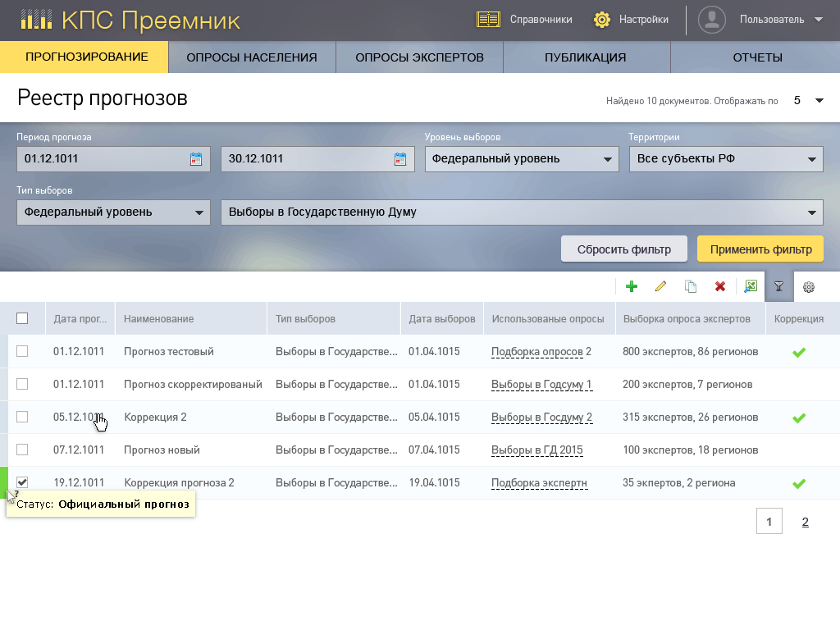Click the user avatar icon

[x=711, y=20]
